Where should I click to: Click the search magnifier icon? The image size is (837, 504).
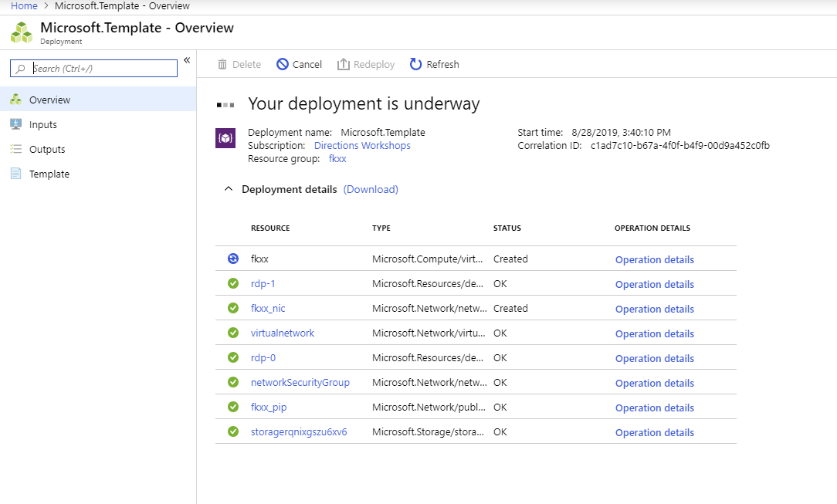pos(20,69)
